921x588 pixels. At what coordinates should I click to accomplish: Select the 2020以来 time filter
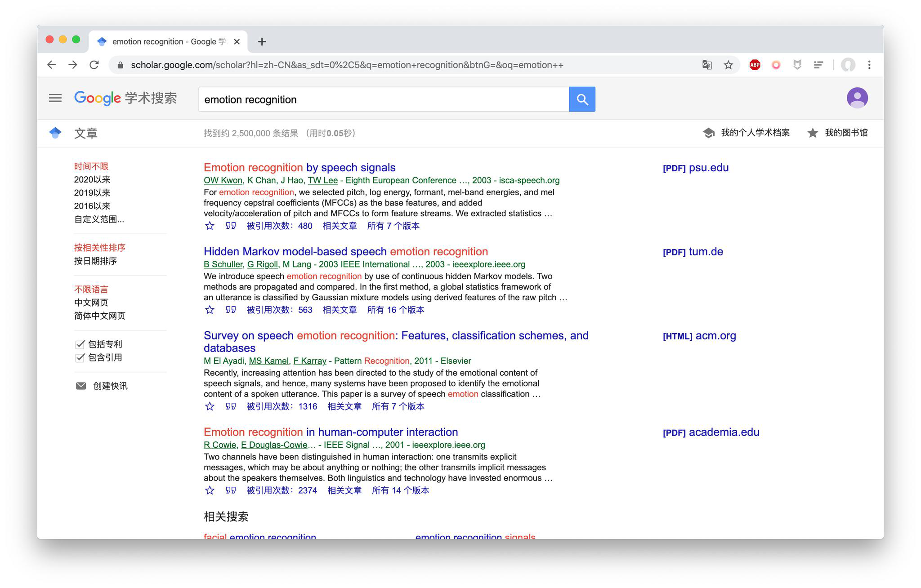(92, 179)
